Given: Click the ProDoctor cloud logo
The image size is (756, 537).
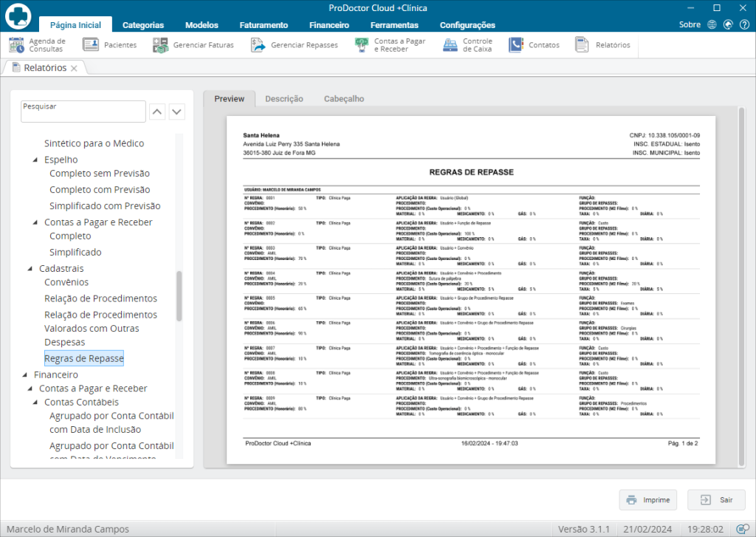Looking at the screenshot, I should [18, 16].
